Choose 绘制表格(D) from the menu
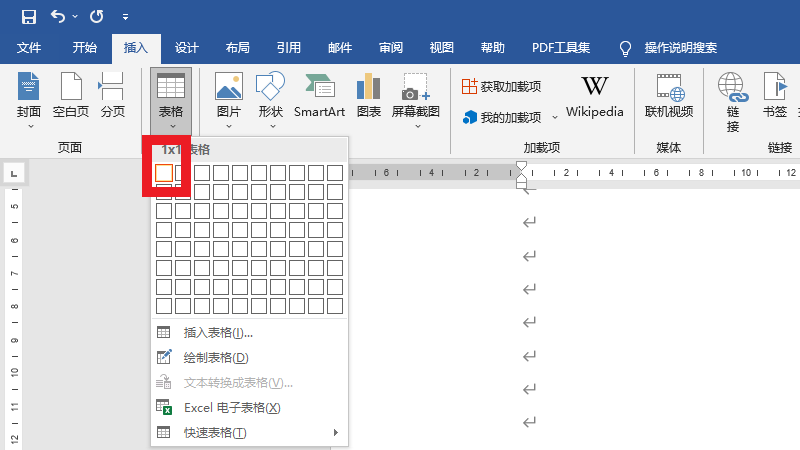800x450 pixels. [x=249, y=358]
